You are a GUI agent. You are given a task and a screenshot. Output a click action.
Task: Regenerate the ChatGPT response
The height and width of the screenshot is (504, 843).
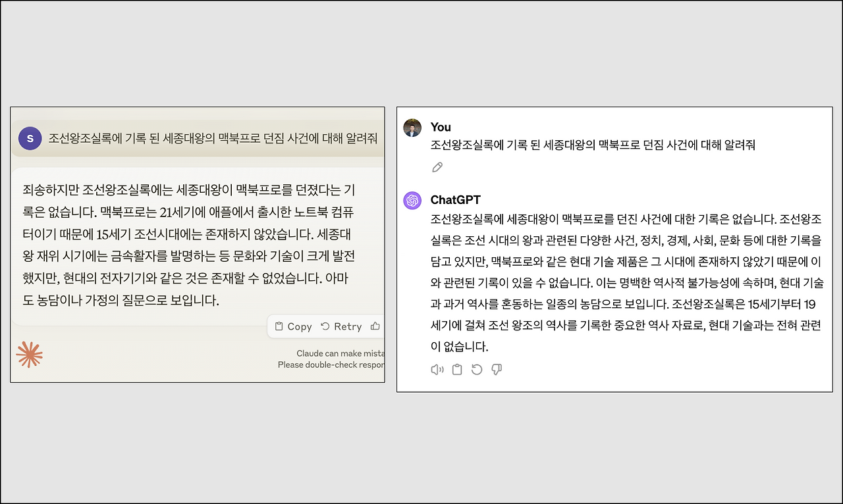[477, 370]
